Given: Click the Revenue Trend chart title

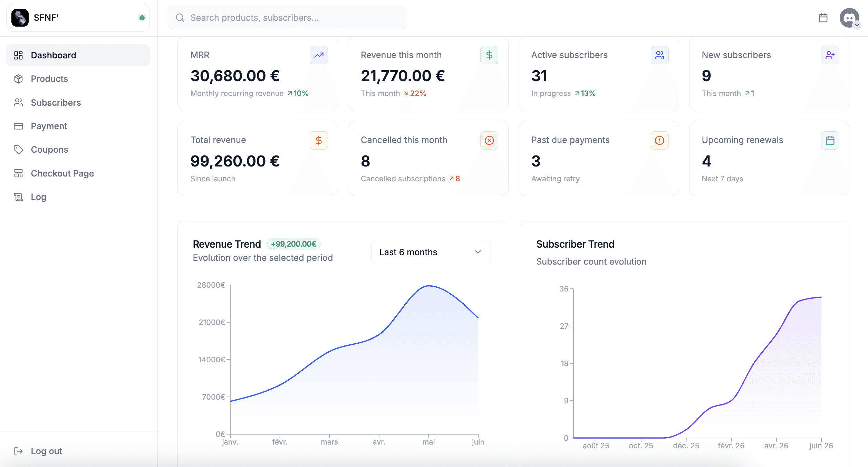Looking at the screenshot, I should tap(227, 244).
